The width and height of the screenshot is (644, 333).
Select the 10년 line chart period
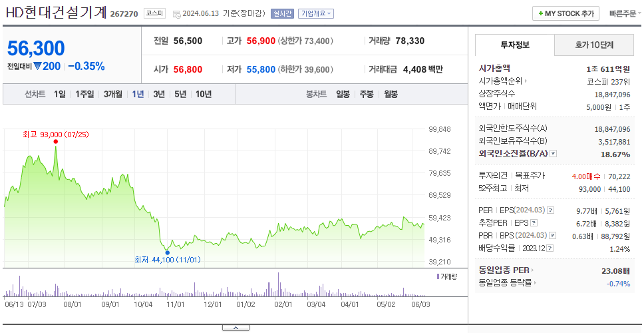204,94
